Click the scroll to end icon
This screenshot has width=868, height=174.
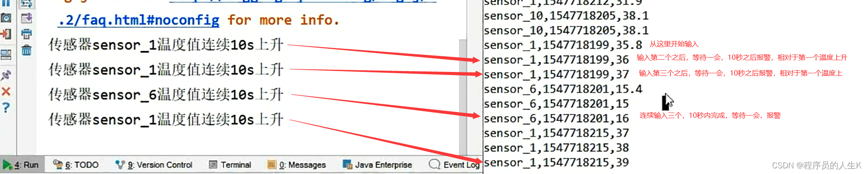[x=27, y=18]
